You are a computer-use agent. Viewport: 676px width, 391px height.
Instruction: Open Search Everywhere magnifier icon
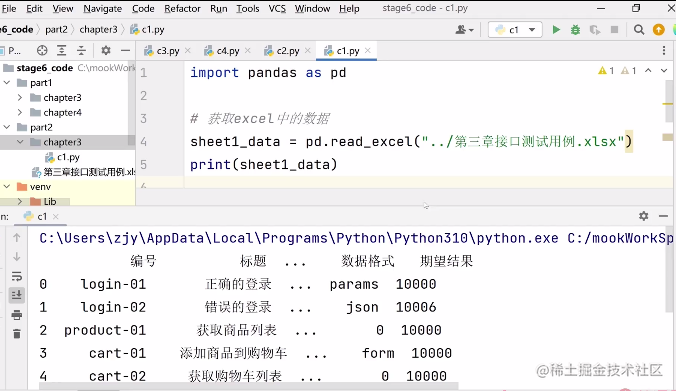click(x=639, y=30)
